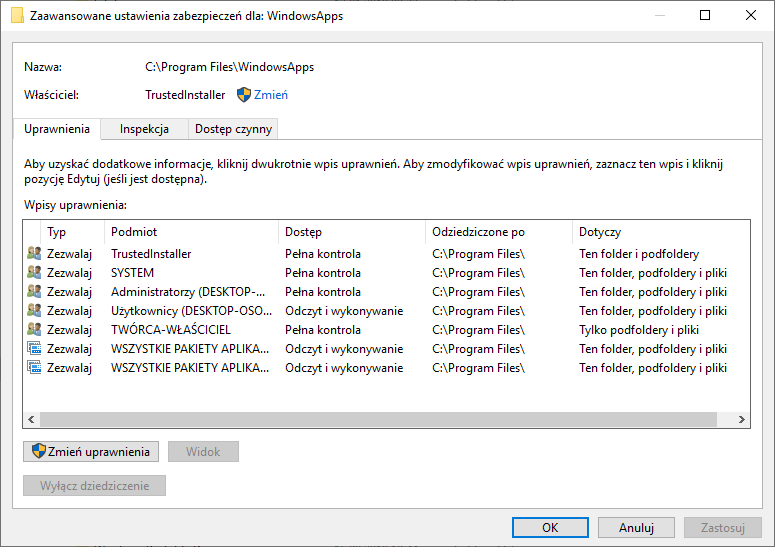
Task: Select the user icon of the SYSTEM entry
Action: click(x=34, y=272)
